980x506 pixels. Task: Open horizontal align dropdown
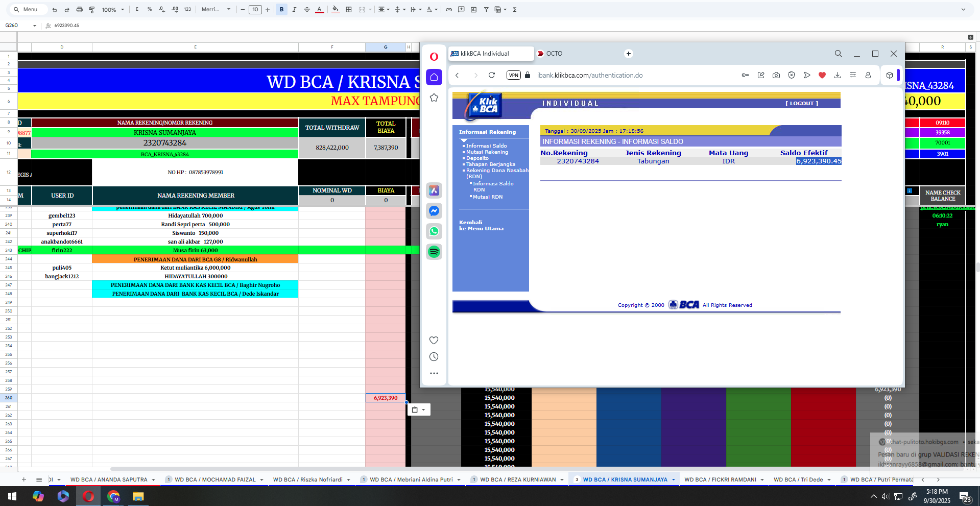click(384, 10)
